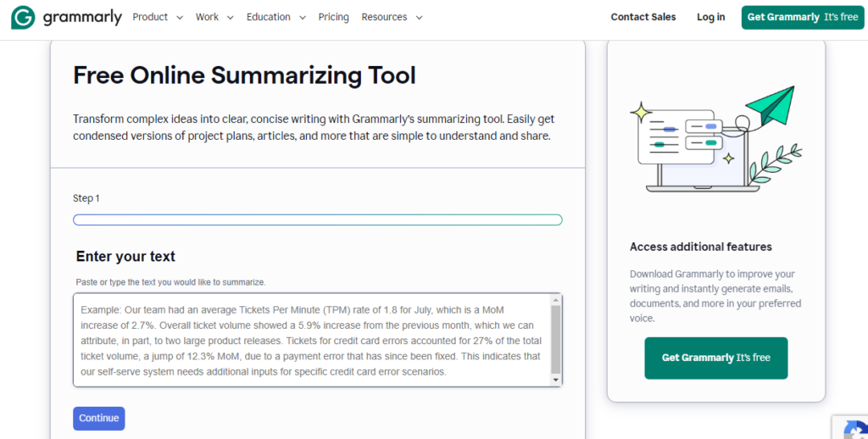868x439 pixels.
Task: Click the Transform complex ideas intro paragraph
Action: tap(314, 127)
